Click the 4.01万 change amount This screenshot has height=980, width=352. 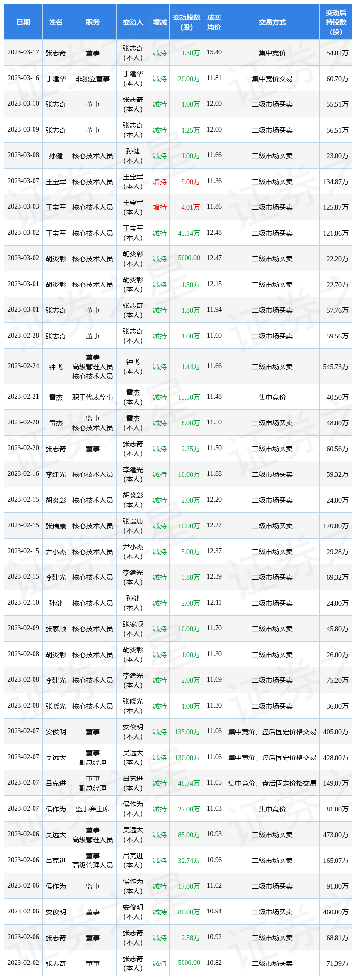pos(190,207)
